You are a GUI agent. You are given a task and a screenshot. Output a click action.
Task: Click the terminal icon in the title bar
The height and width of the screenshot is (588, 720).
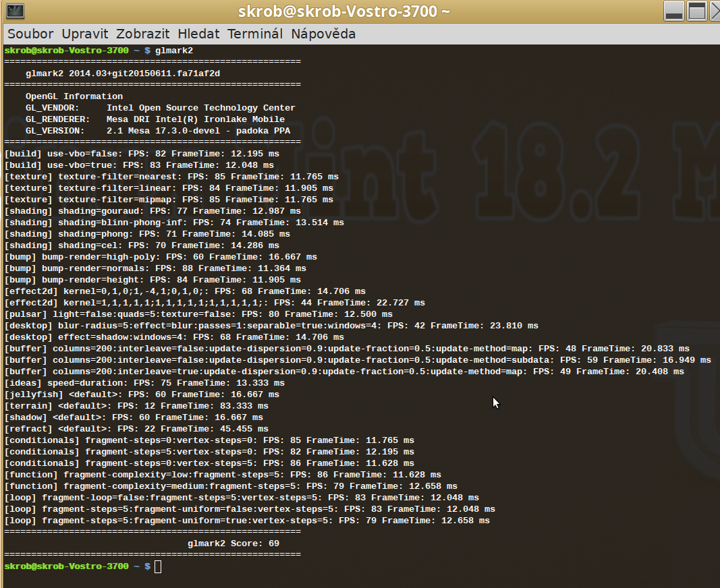16,11
